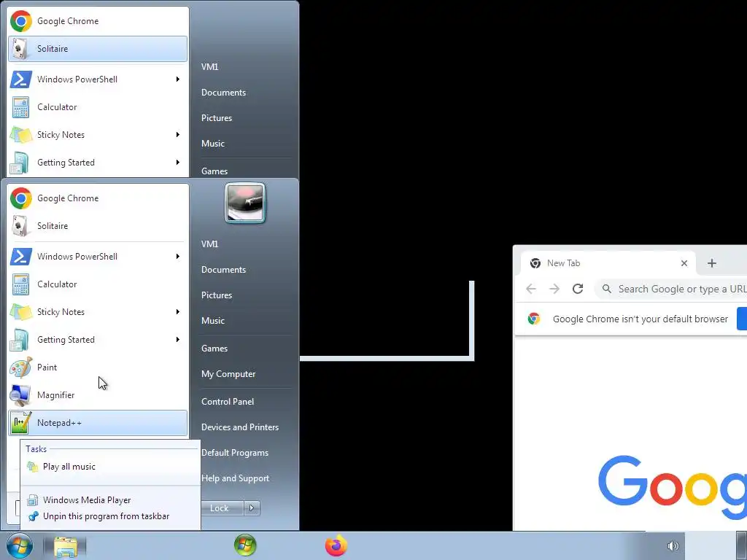
Task: Open Documents in the lower Start menu copy
Action: [223, 270]
